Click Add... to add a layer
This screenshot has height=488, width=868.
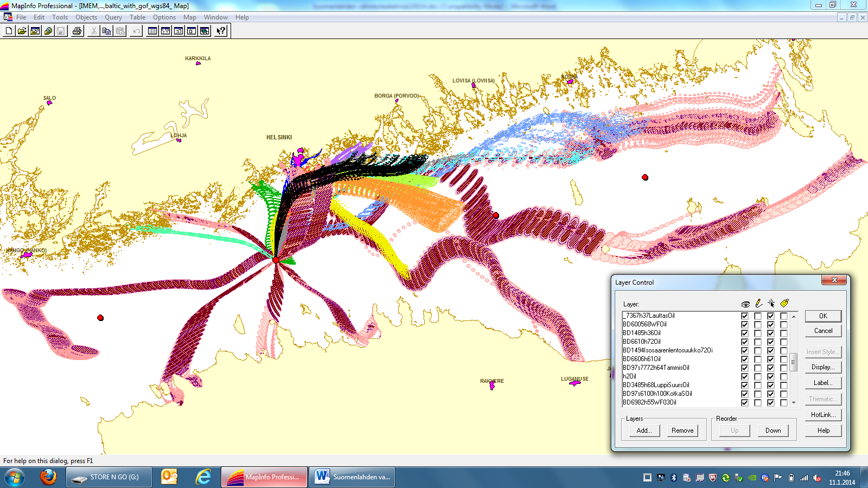(x=644, y=431)
